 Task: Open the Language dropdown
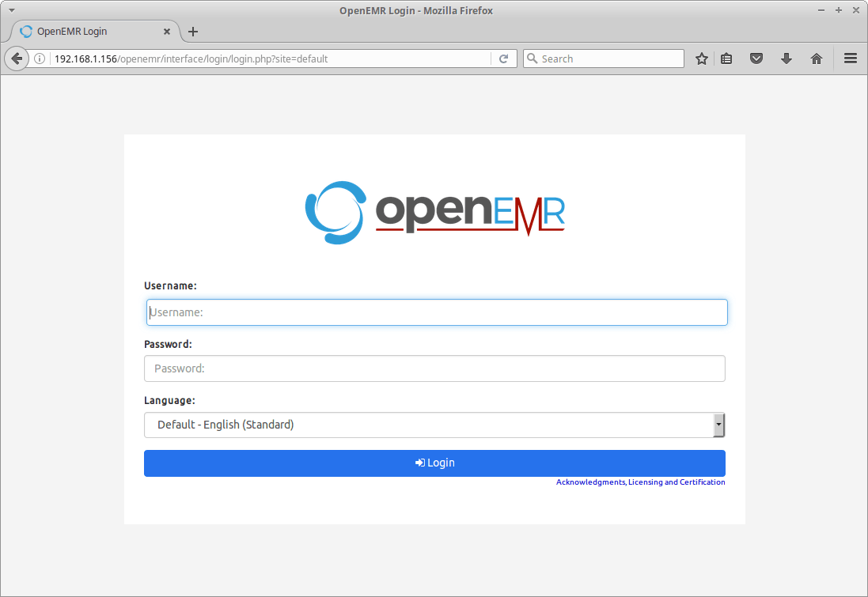(x=434, y=425)
